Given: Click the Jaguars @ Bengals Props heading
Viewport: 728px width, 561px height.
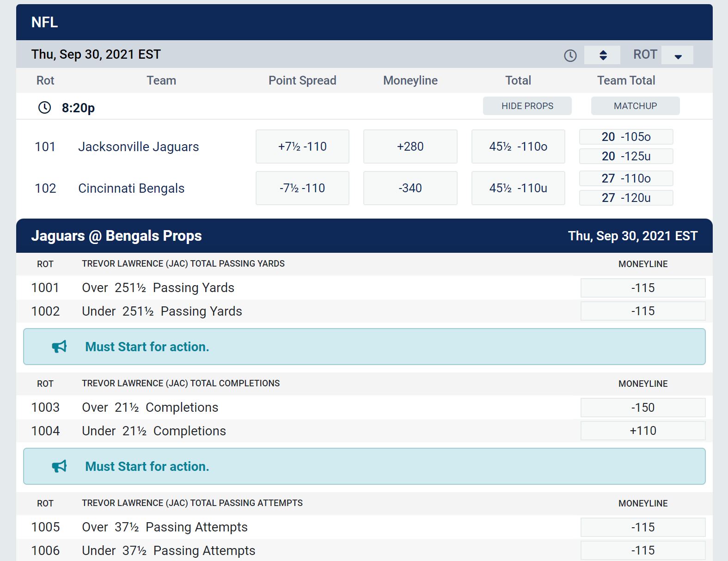Looking at the screenshot, I should tap(116, 236).
